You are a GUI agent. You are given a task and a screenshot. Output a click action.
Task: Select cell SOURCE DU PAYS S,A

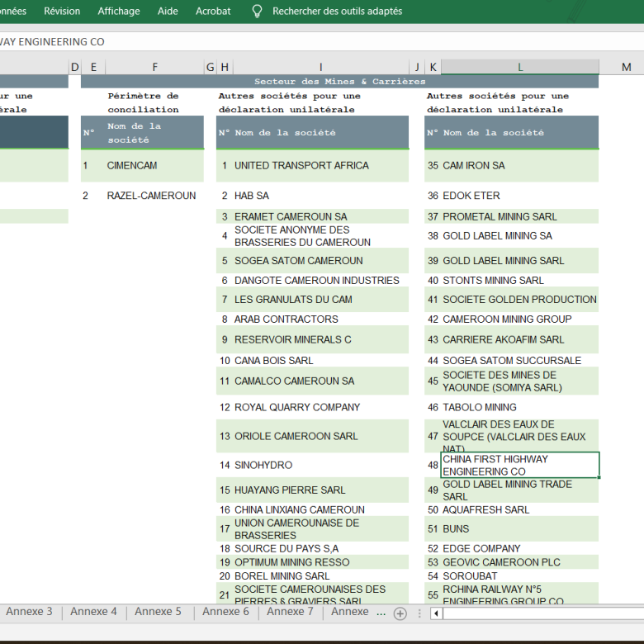pos(321,548)
